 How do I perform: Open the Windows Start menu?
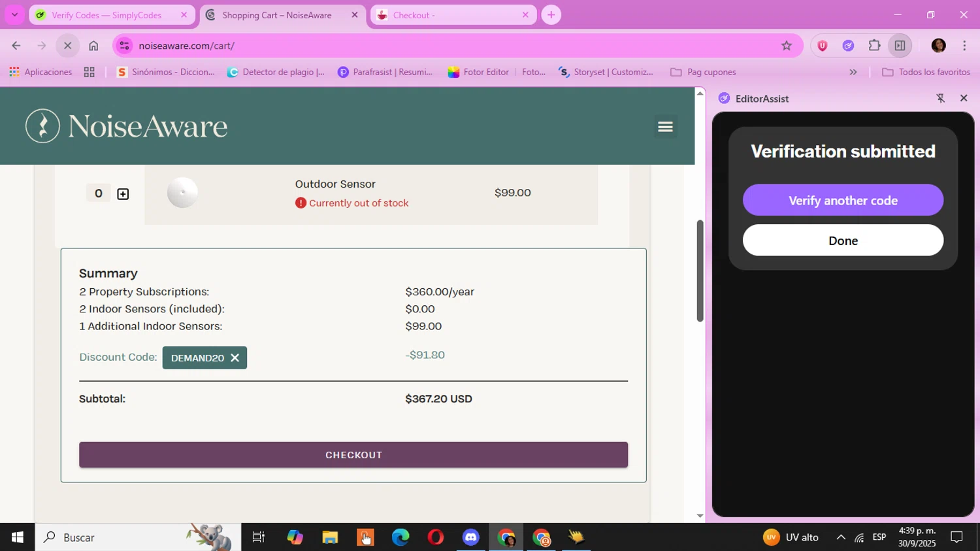click(18, 537)
